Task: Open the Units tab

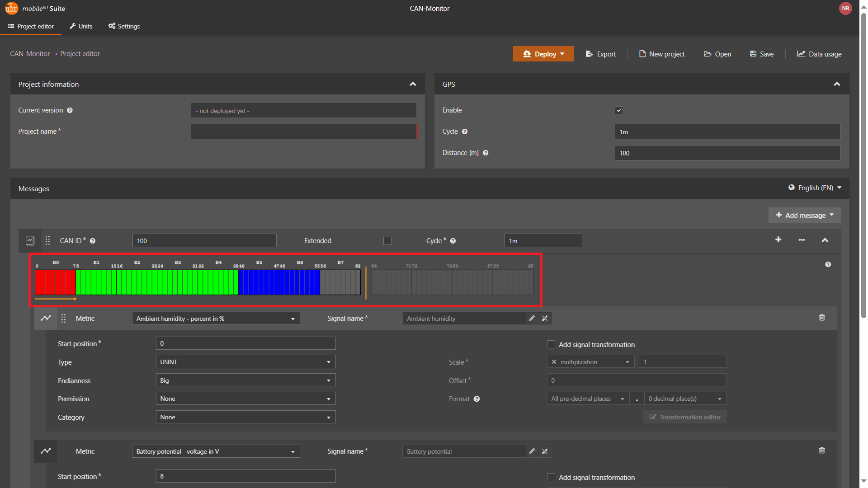Action: [x=81, y=26]
